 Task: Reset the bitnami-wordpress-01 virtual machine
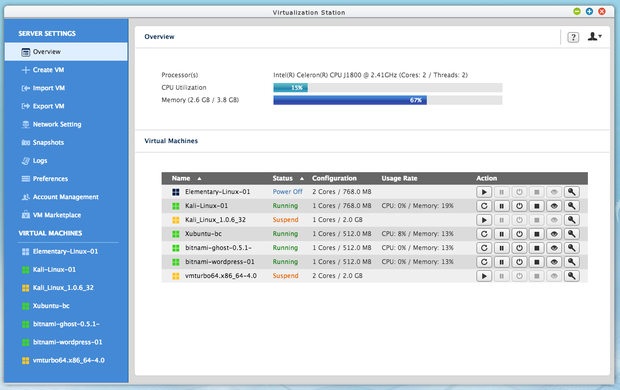484,262
